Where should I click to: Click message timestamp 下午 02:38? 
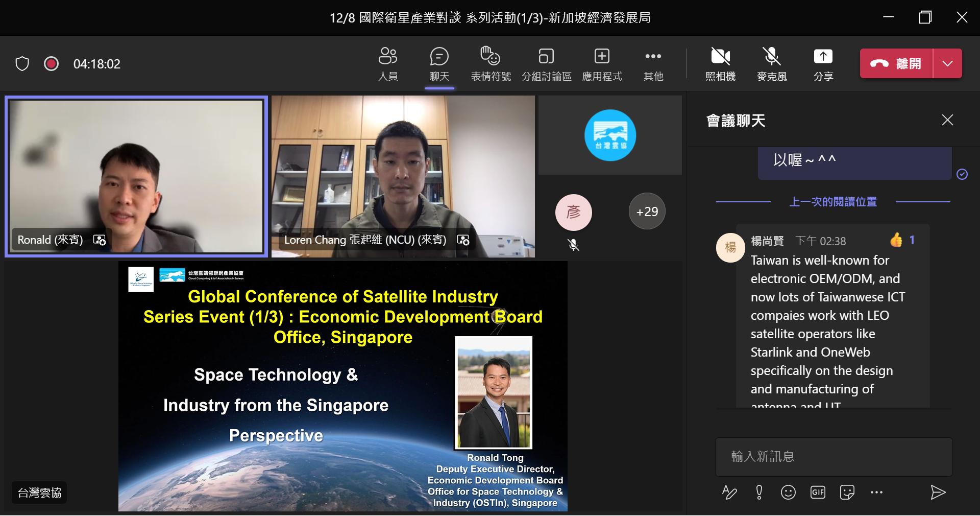pos(821,241)
